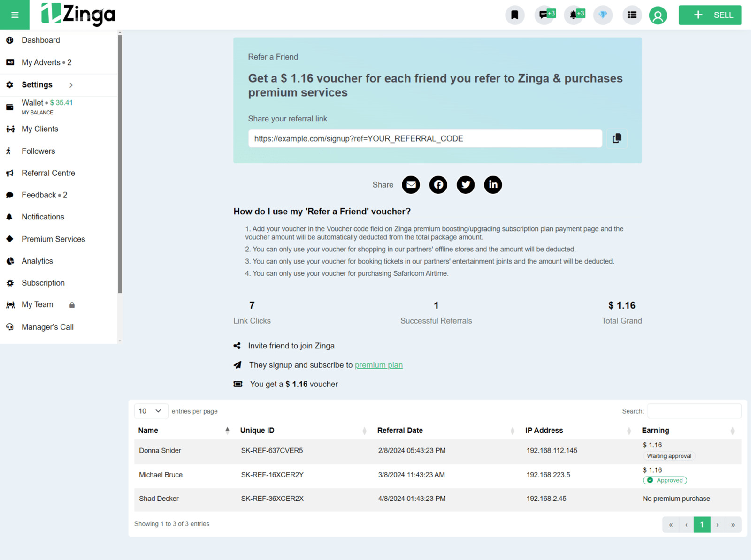The width and height of the screenshot is (751, 560).
Task: Click the Manager's Call headset icon
Action: click(10, 327)
